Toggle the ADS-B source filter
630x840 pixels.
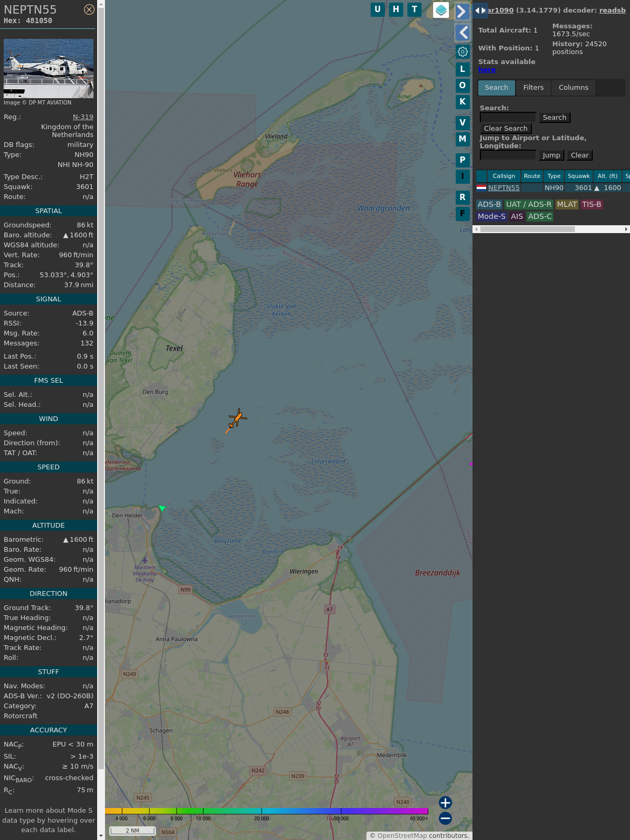pyautogui.click(x=489, y=204)
